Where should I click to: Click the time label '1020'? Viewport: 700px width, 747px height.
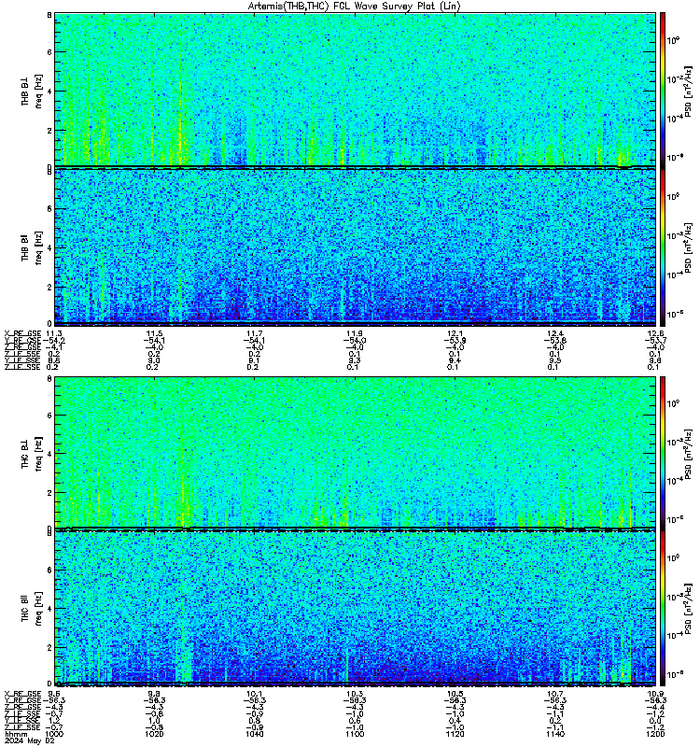pyautogui.click(x=154, y=734)
